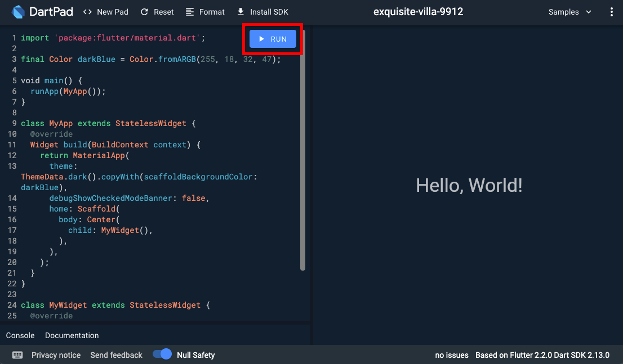Click Send feedback link
This screenshot has width=623, height=364.
click(116, 355)
